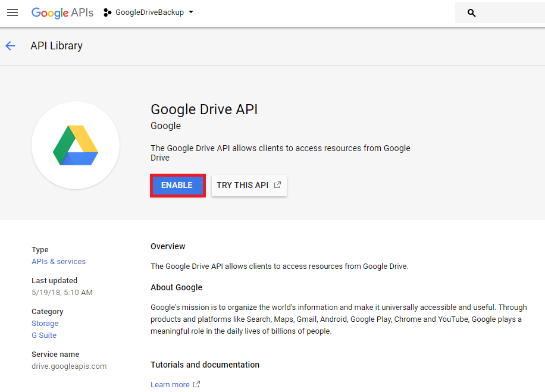Open the hamburger navigation menu

12,13
